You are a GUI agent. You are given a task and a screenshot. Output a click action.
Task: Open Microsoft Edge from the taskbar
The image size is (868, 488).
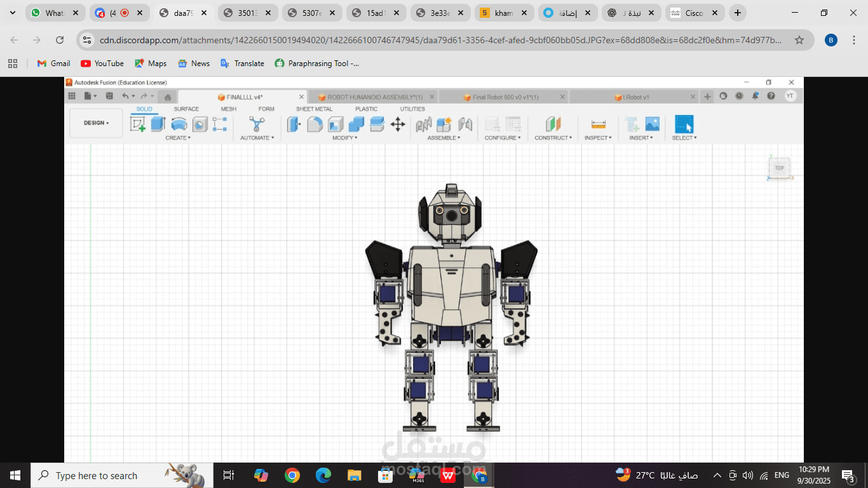(x=323, y=475)
